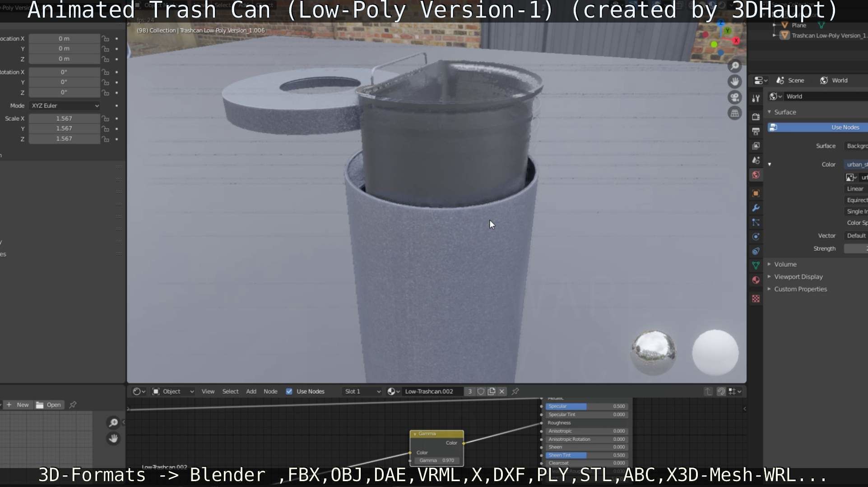
Task: Open the Object properties tab icon
Action: (x=756, y=193)
